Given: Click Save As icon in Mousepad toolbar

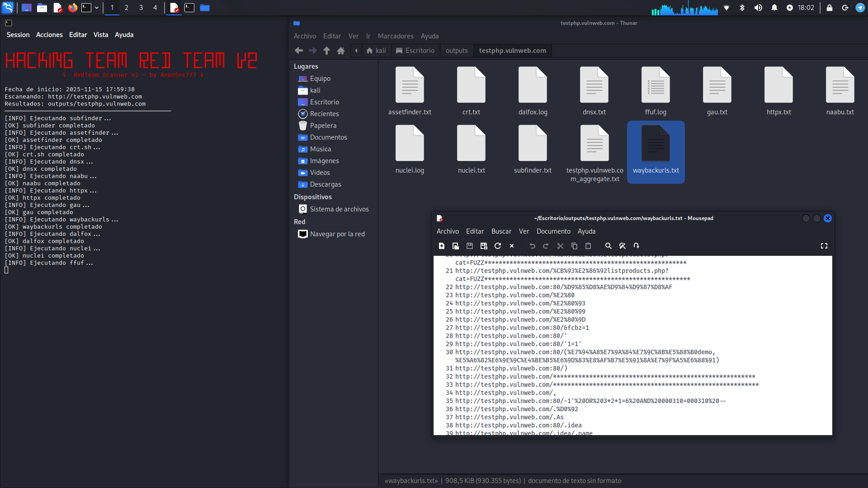Looking at the screenshot, I should tap(484, 246).
